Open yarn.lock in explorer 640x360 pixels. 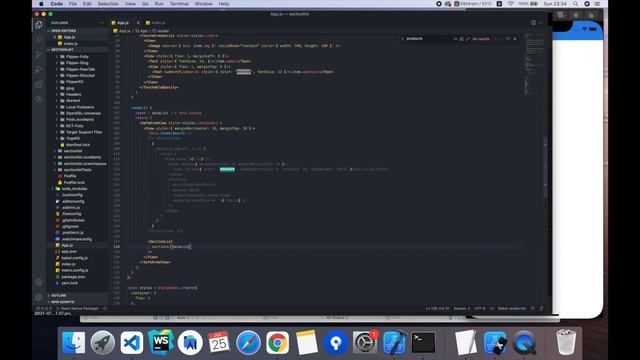tap(69, 283)
